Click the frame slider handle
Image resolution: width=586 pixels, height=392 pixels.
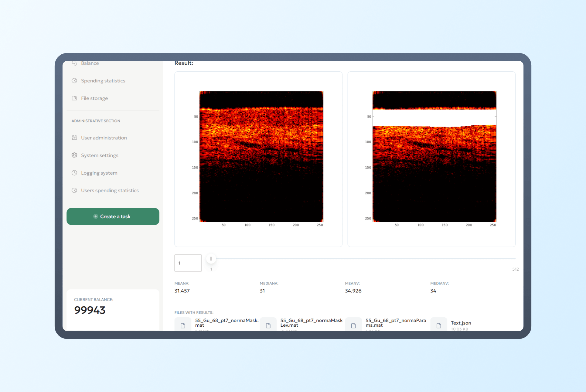click(211, 259)
